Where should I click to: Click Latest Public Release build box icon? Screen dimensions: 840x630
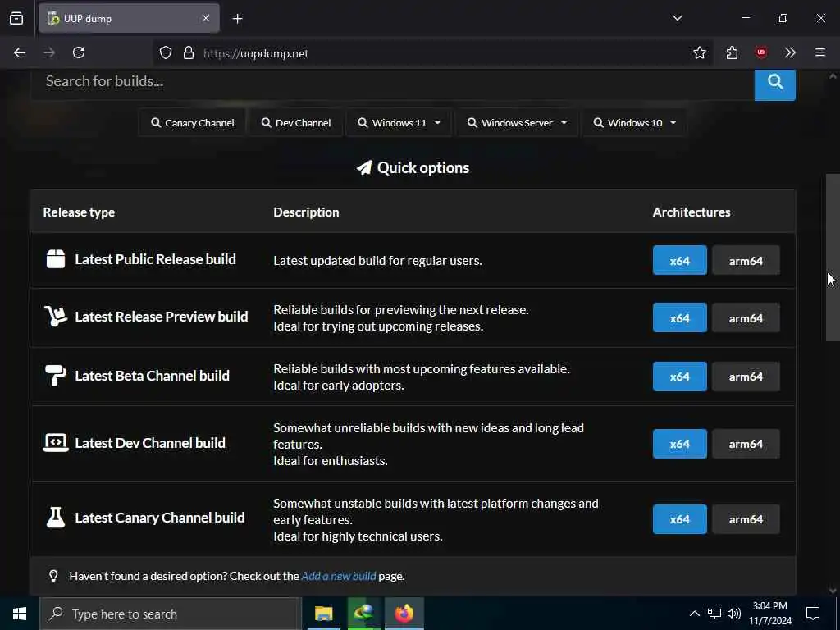(56, 259)
